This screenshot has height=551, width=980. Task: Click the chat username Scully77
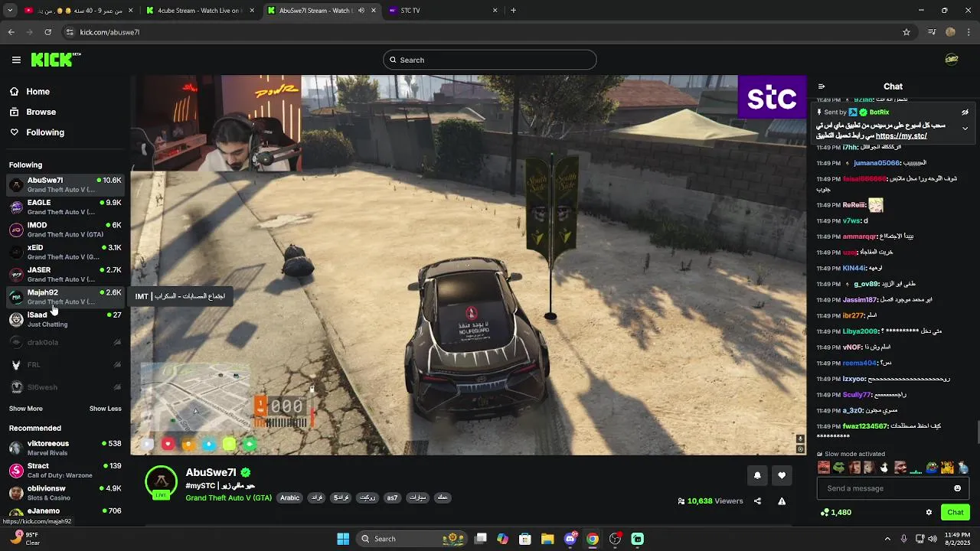point(857,395)
